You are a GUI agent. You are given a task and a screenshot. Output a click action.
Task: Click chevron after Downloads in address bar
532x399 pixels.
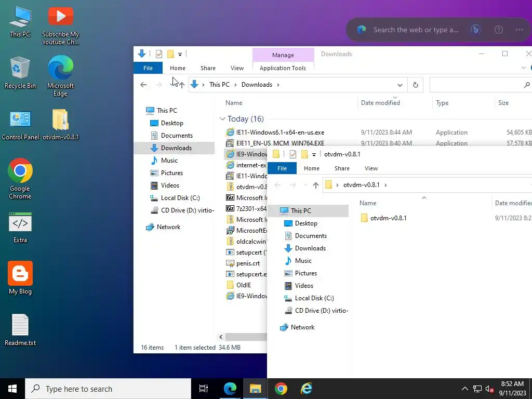(x=278, y=85)
